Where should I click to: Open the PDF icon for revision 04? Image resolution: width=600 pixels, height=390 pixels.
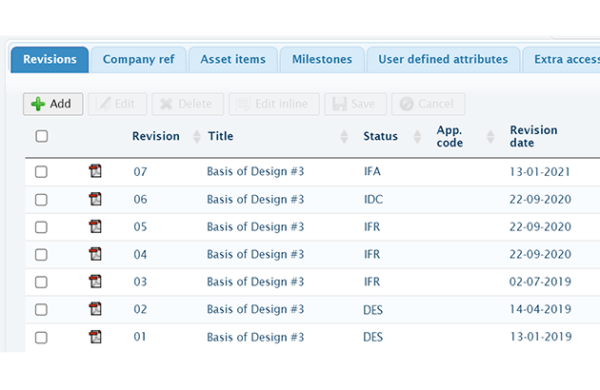coord(95,254)
